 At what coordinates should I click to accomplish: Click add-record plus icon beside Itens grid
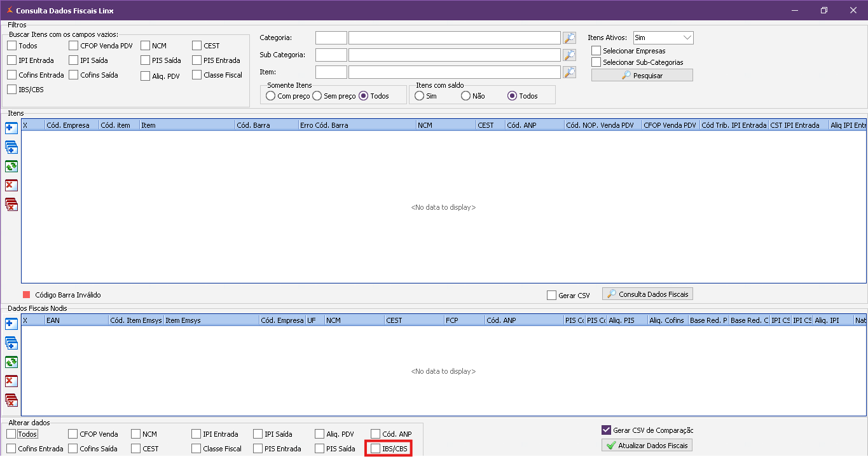(11, 128)
